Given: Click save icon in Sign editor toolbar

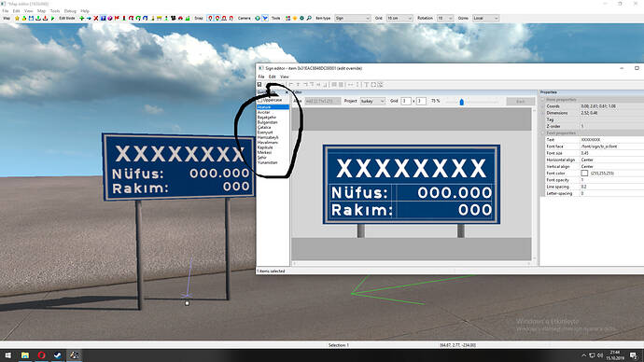Looking at the screenshot, I should [259, 85].
